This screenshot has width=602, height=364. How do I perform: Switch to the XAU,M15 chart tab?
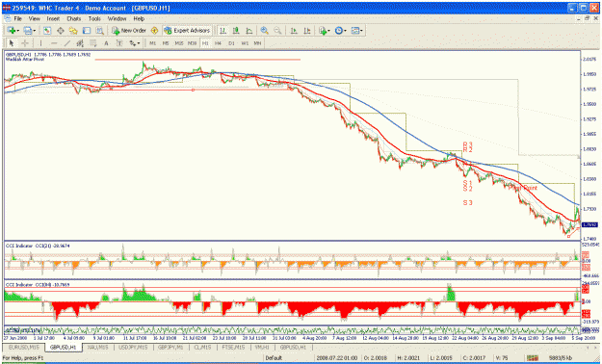(x=99, y=347)
